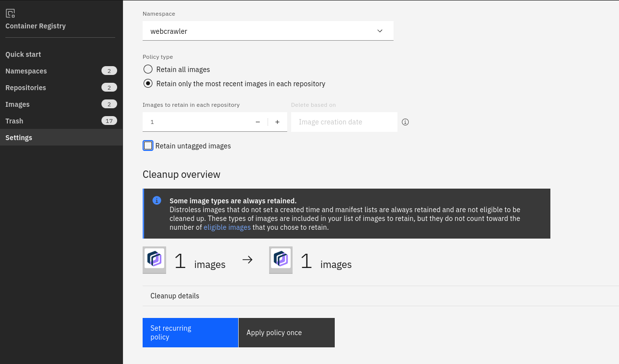Image resolution: width=619 pixels, height=364 pixels.
Task: Click the minus icon to decrease images retained
Action: coord(258,122)
